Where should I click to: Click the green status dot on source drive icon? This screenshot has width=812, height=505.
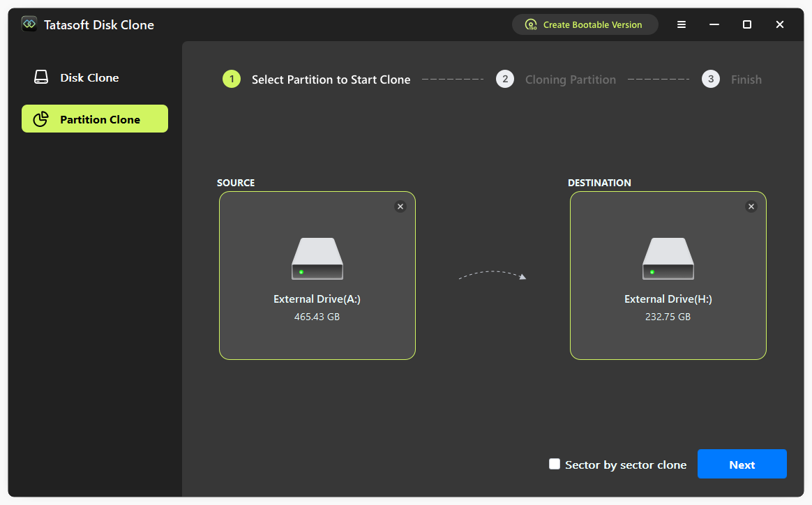[303, 272]
